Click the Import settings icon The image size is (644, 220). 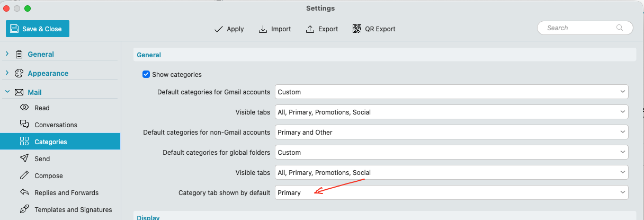pos(263,29)
